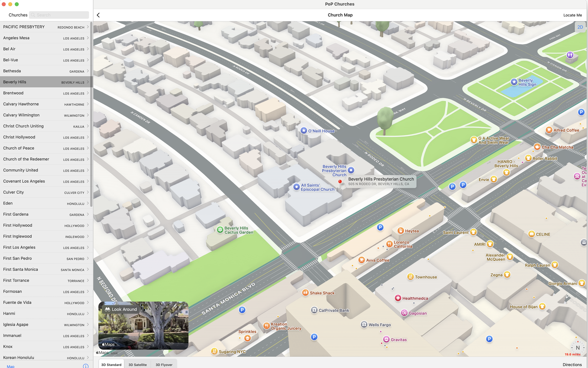This screenshot has width=588, height=368.
Task: Select Fuente de Vida in the list
Action: pyautogui.click(x=46, y=302)
